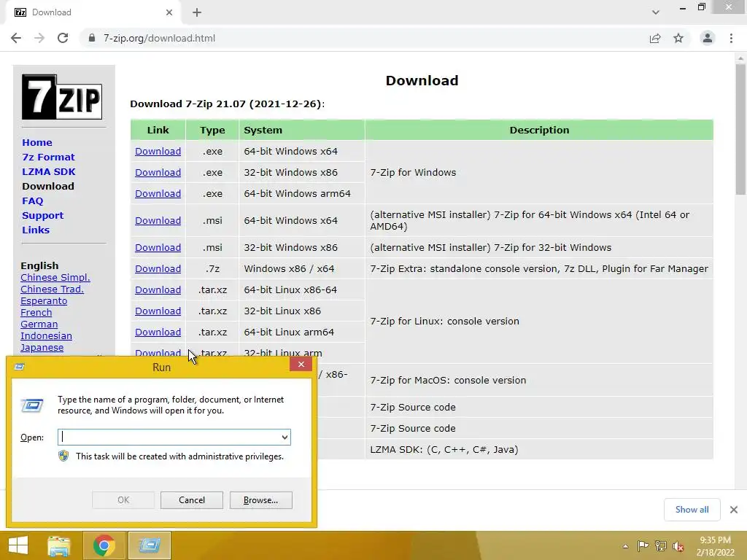Open the Chrome three-dot menu
Screen dimensions: 747x560
click(x=731, y=38)
